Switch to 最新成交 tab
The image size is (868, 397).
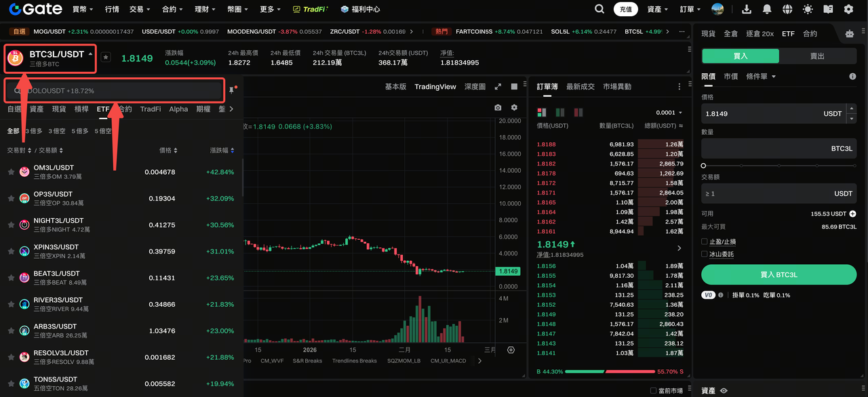coord(580,87)
